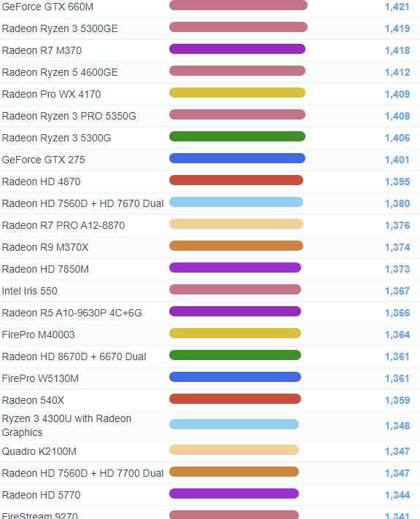Open Radeon Ryzen 5 4600GE details

(x=60, y=72)
